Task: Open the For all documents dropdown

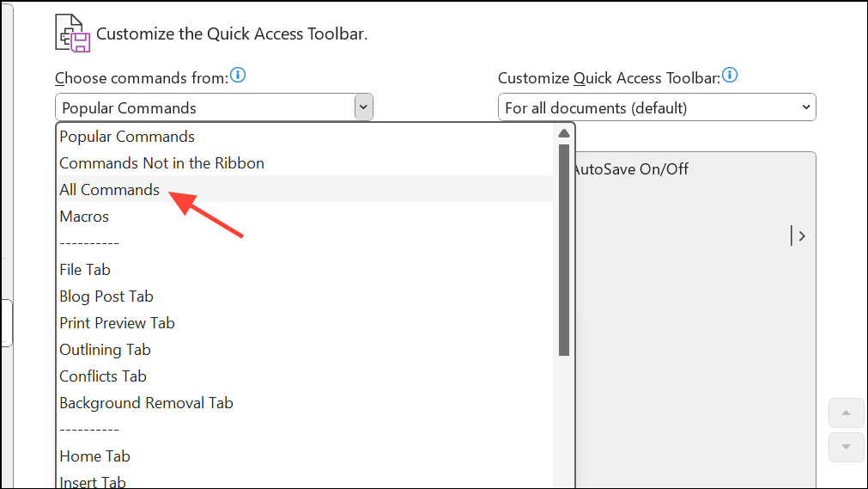Action: click(657, 107)
